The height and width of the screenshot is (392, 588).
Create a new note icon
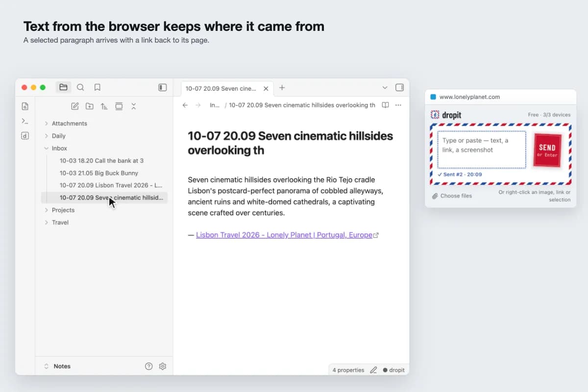pos(75,106)
